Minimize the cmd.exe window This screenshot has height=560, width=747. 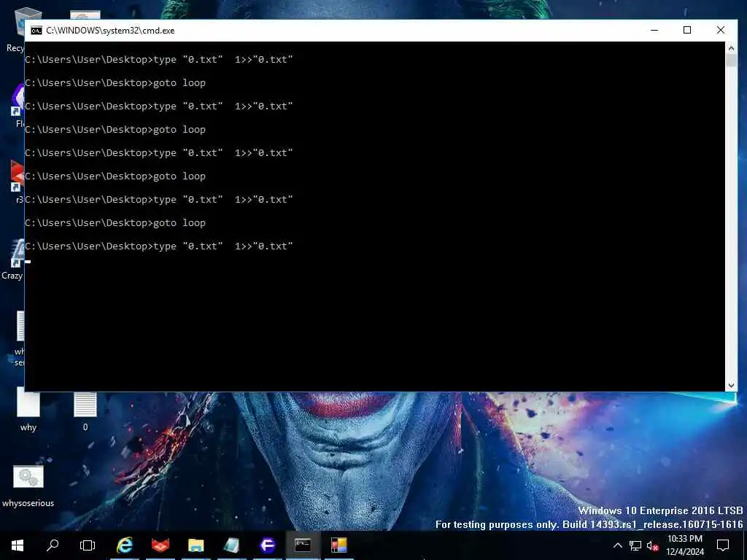[x=654, y=30]
